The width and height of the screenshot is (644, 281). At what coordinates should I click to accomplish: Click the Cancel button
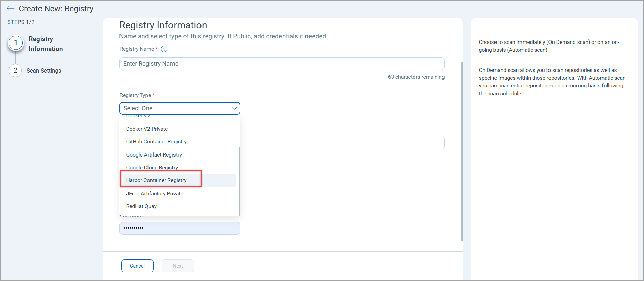tap(137, 266)
